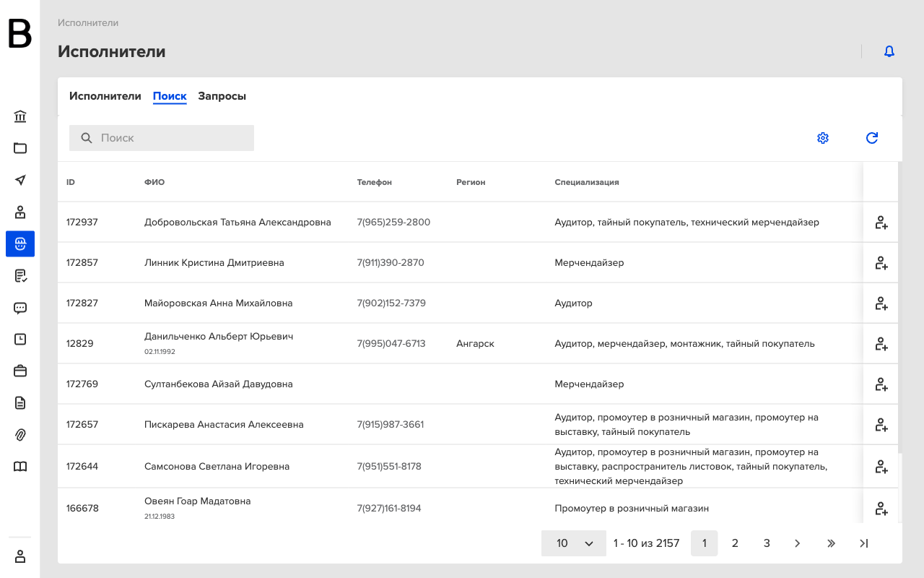This screenshot has width=924, height=578.
Task: Open the checklist icon in sidebar
Action: coord(20,275)
